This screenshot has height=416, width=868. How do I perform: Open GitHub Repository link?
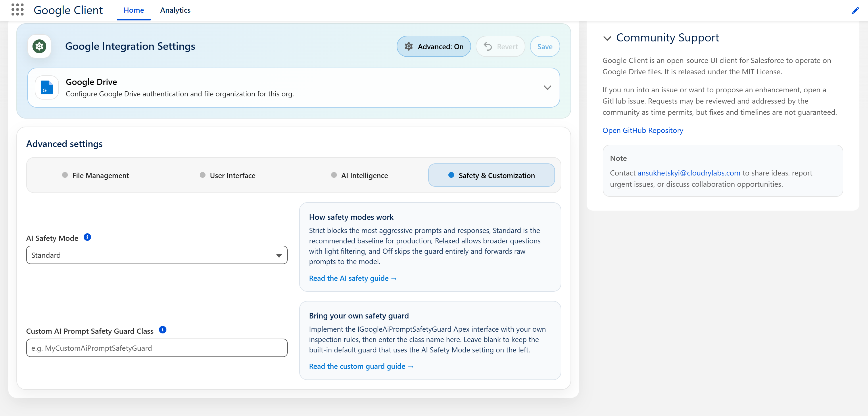[x=643, y=131]
